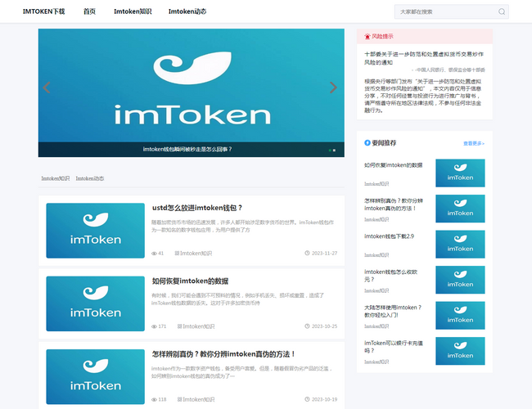Open sidebar item imtoken钱包下载2.9
Viewport: 532px width, 409px height.
pyautogui.click(x=389, y=236)
